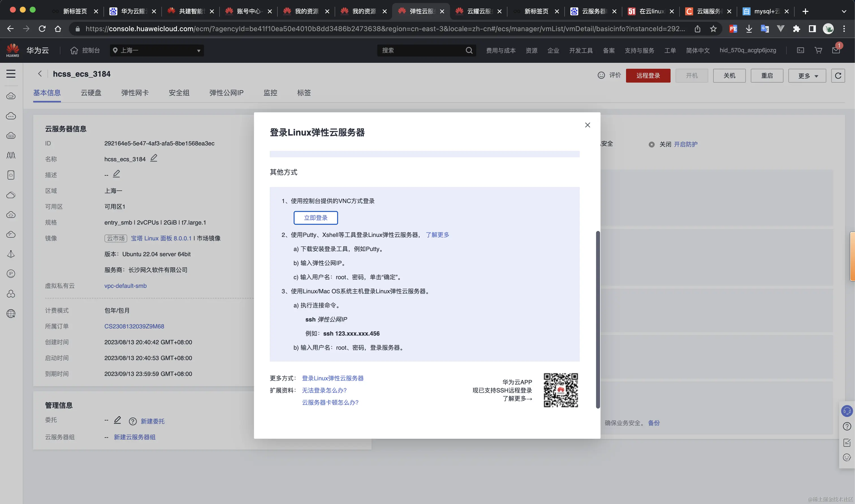
Task: Close the Linux login dialog
Action: click(587, 125)
